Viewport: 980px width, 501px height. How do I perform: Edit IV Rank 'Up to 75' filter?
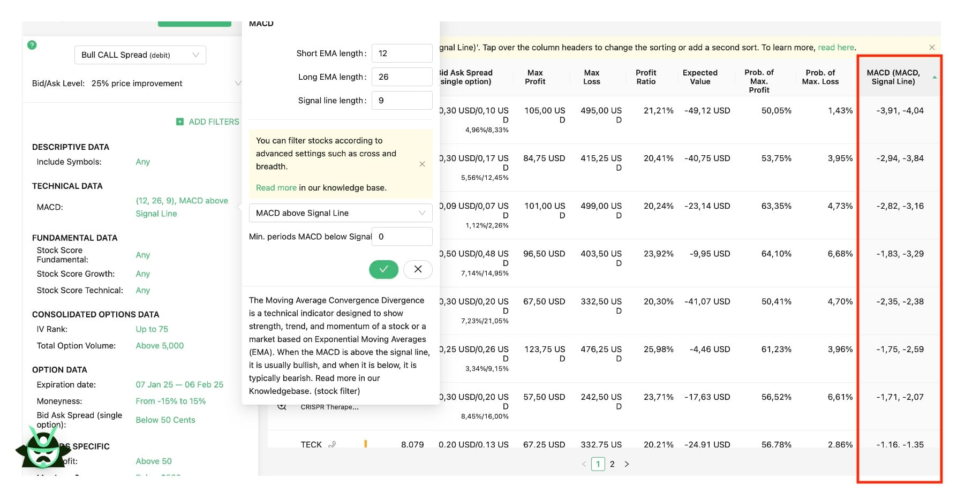click(x=152, y=329)
